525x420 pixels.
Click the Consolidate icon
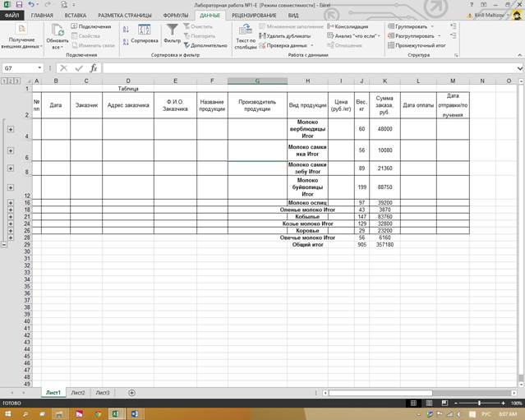[x=330, y=26]
